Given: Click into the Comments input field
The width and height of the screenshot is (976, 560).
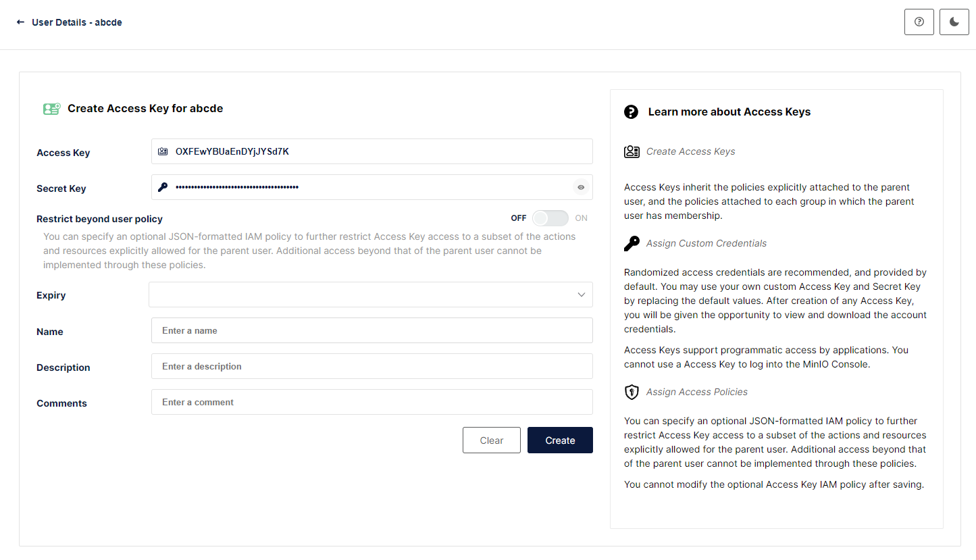Looking at the screenshot, I should 371,402.
